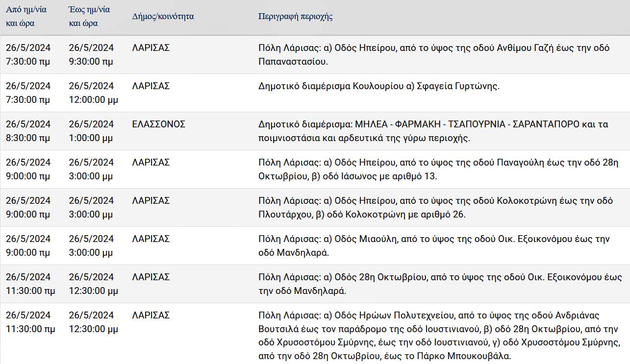630x364 pixels.
Task: Click the 9:00:00 πμ start in the Παναγούλη row
Action: tap(28, 169)
